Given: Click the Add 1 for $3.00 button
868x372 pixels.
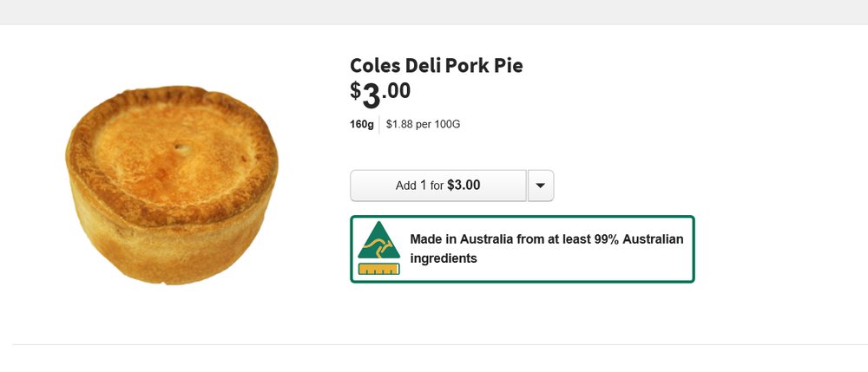Looking at the screenshot, I should coord(437,186).
